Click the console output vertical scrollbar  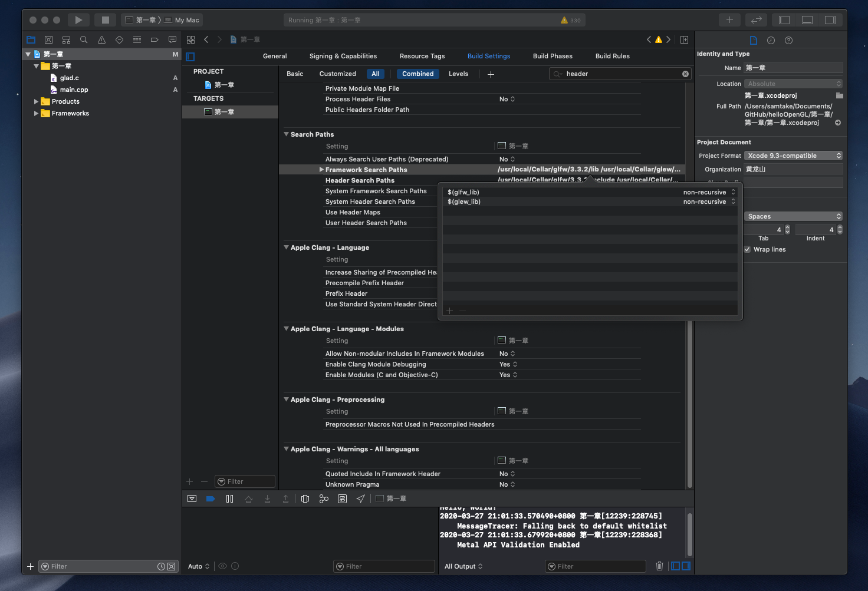689,534
